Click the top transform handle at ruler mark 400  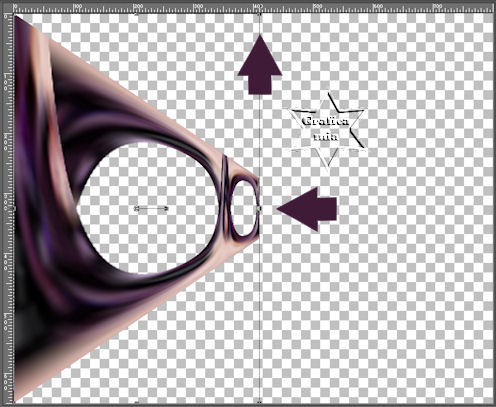(x=259, y=14)
